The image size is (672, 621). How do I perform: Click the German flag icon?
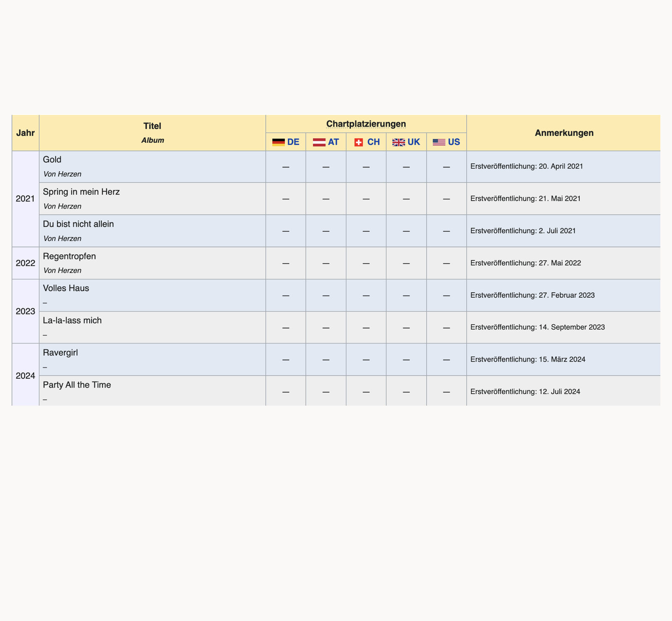[x=278, y=142]
